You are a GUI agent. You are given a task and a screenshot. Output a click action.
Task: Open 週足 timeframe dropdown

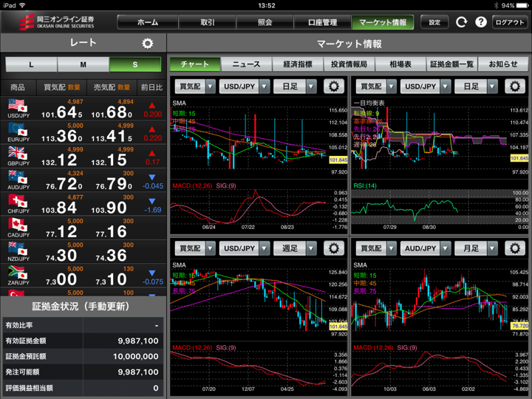click(x=297, y=249)
